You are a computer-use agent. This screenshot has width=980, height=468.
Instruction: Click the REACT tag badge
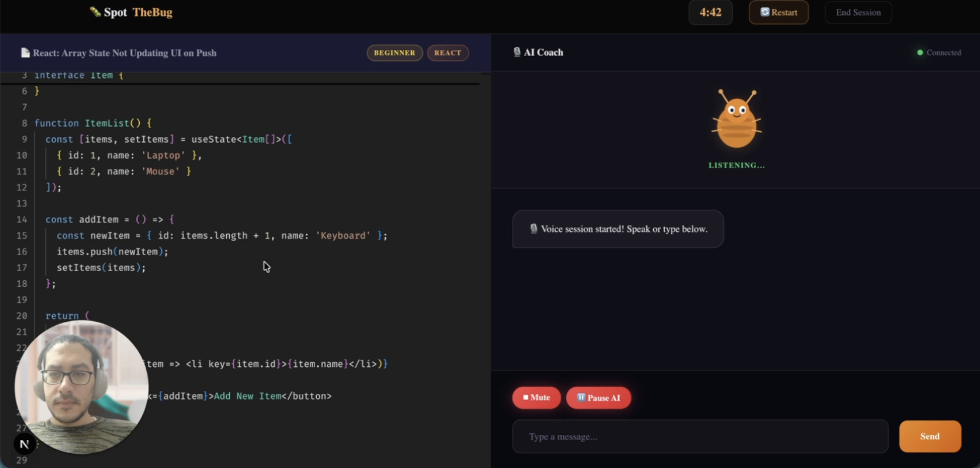(447, 53)
